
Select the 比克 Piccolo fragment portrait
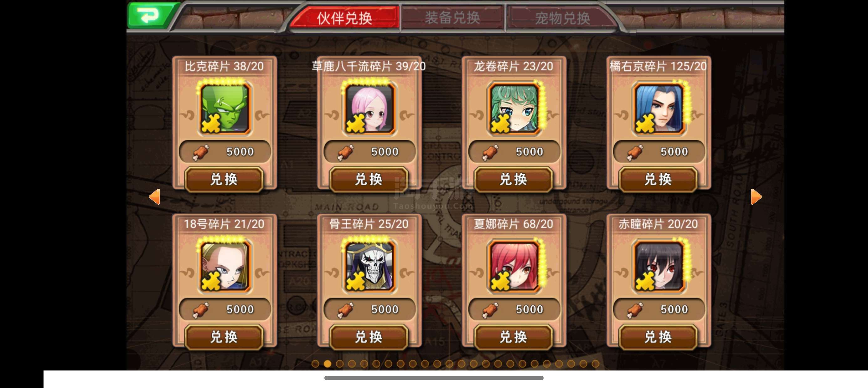(x=225, y=109)
